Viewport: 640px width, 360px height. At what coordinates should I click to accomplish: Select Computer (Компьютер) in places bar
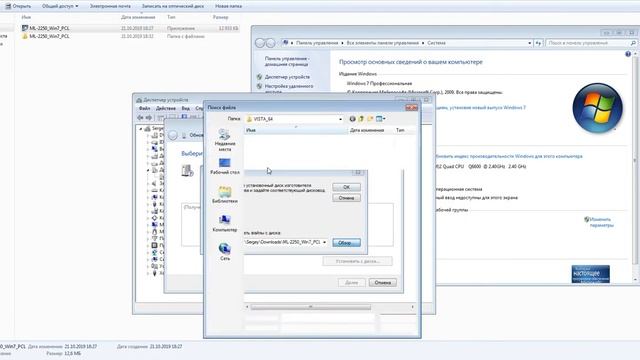point(224,223)
